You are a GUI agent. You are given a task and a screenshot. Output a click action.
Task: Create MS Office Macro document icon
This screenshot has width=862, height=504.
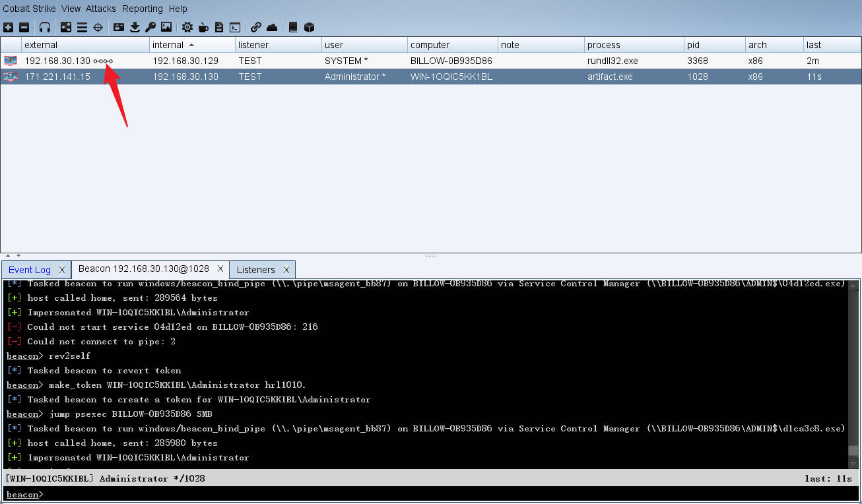tap(219, 27)
